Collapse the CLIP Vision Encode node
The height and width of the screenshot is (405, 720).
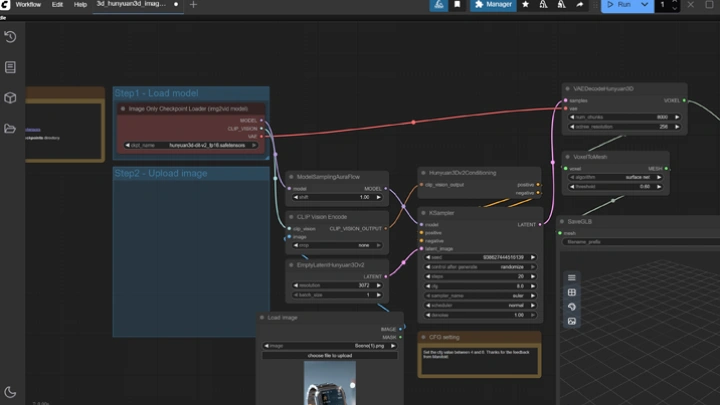pyautogui.click(x=291, y=217)
